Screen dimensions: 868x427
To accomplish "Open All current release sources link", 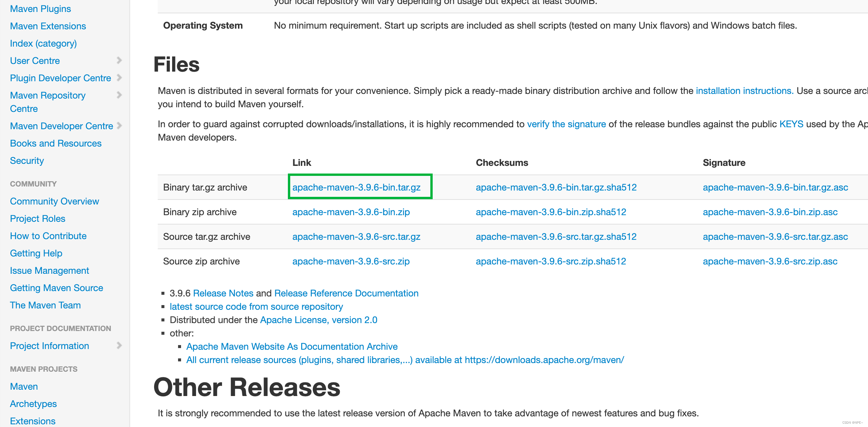I will [x=405, y=359].
